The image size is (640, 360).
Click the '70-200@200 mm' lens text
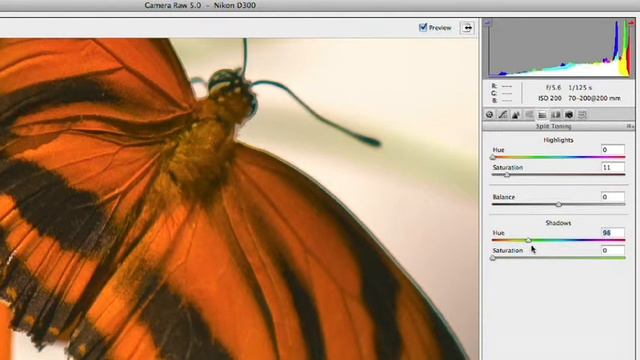pyautogui.click(x=594, y=98)
